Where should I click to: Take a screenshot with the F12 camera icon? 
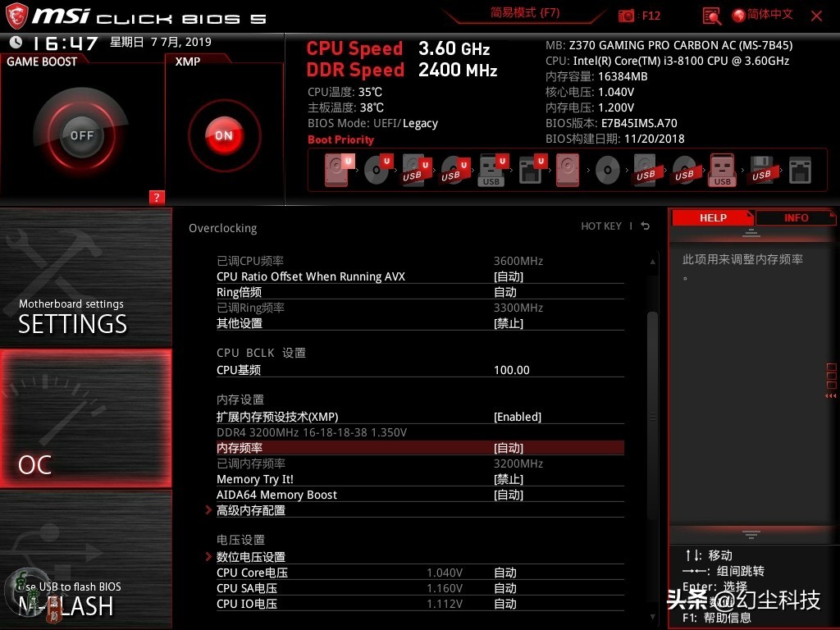[x=626, y=16]
